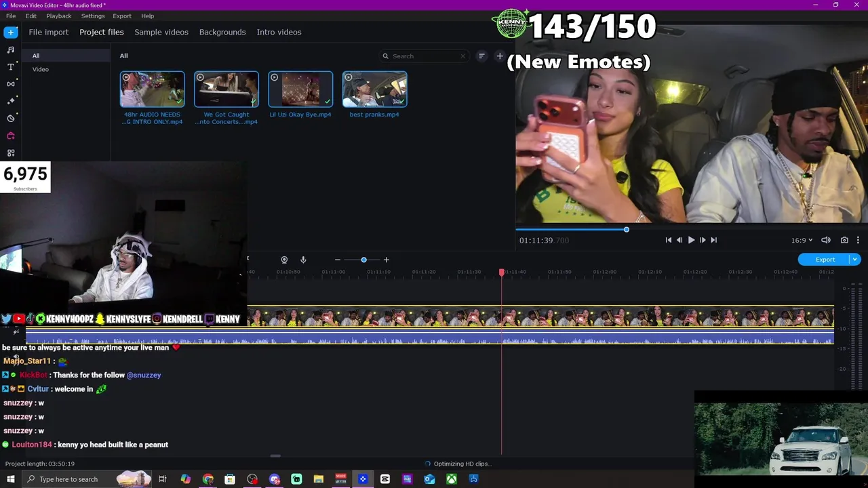Click the Project length 03:50:19 status text
Viewport: 868px width, 488px height.
[40, 464]
